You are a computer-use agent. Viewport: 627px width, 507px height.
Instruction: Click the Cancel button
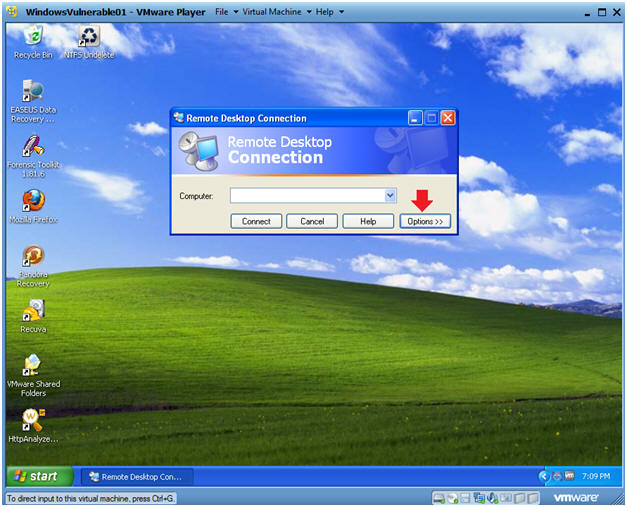[x=312, y=221]
